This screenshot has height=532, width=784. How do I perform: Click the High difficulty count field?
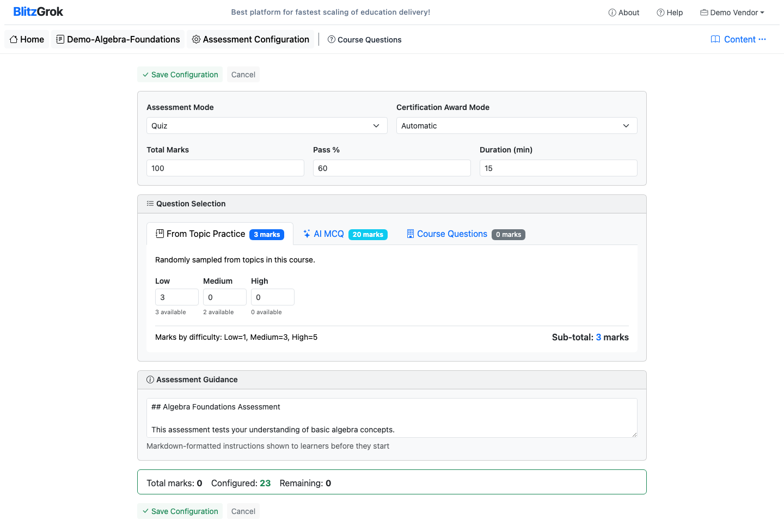[x=273, y=297]
